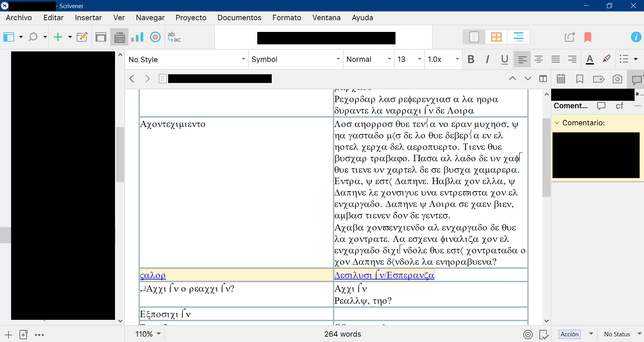The image size is (644, 342).
Task: Toggle bold formatting
Action: pos(471,59)
